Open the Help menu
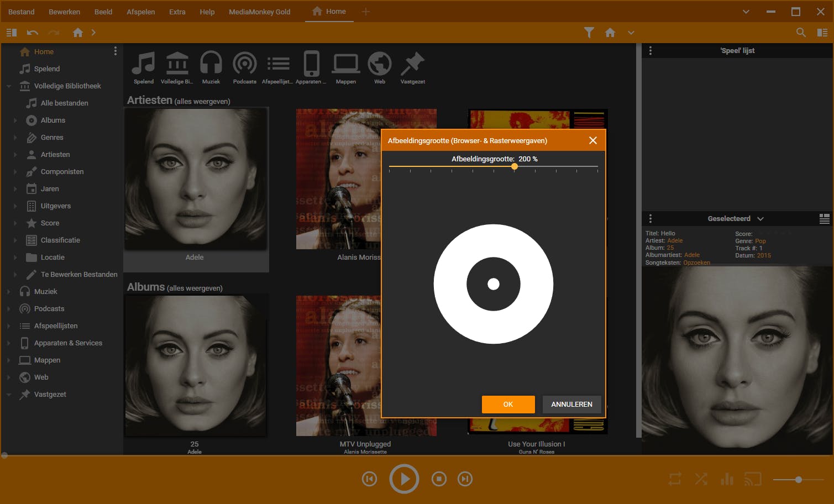This screenshot has width=834, height=504. point(207,12)
